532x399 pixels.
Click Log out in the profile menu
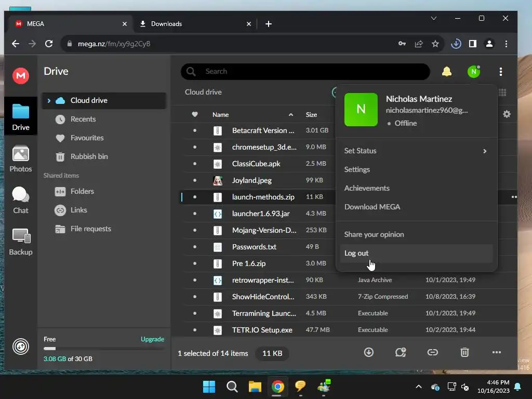pos(417,253)
